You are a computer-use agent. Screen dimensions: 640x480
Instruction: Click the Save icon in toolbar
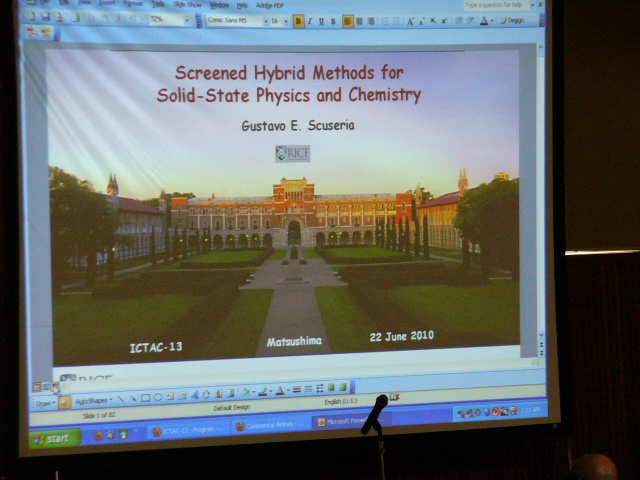[x=46, y=16]
